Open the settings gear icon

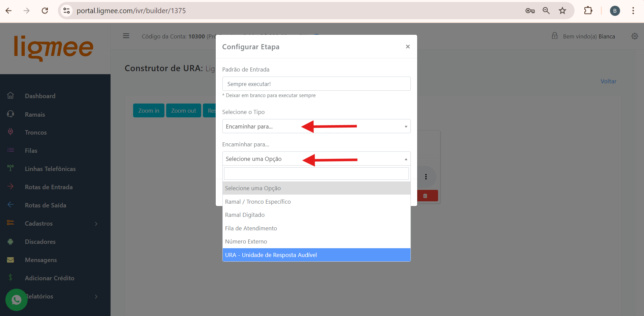pyautogui.click(x=635, y=36)
